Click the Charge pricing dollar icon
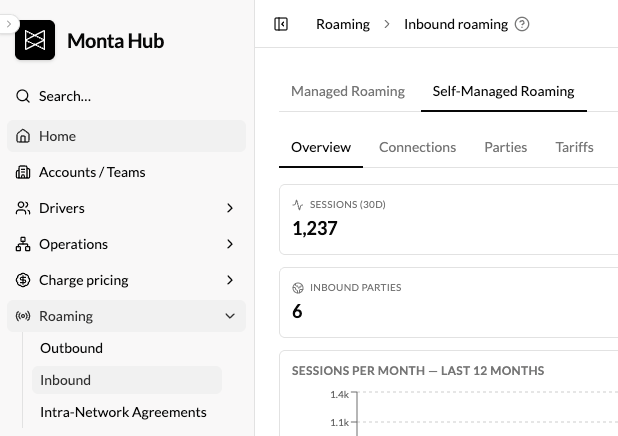Screen dimensions: 618x436 pyautogui.click(x=23, y=280)
